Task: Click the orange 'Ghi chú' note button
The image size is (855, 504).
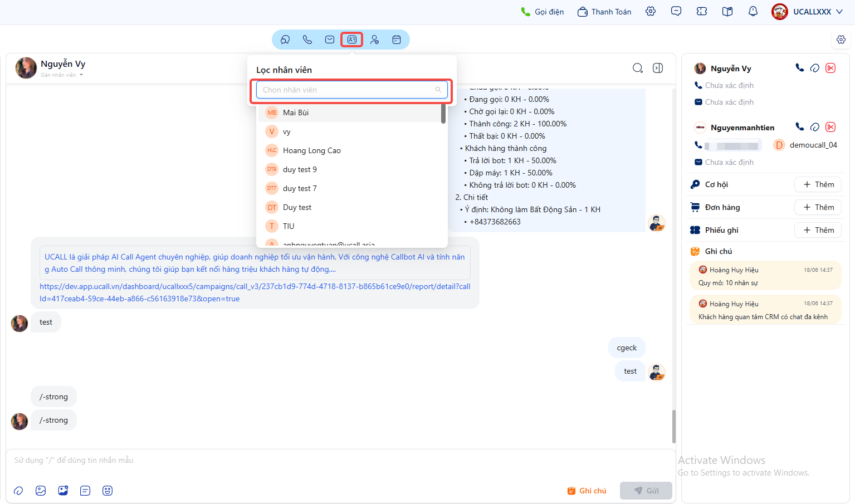Action: [587, 491]
